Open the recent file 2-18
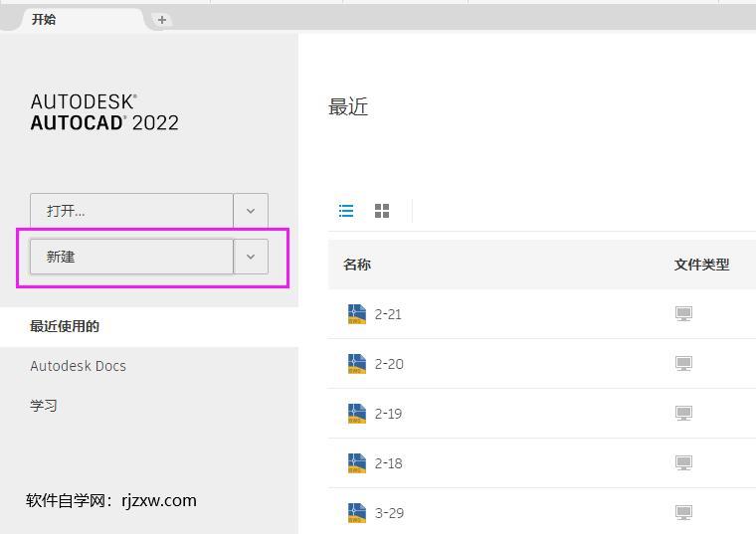Viewport: 756px width, 534px height. pyautogui.click(x=542, y=463)
